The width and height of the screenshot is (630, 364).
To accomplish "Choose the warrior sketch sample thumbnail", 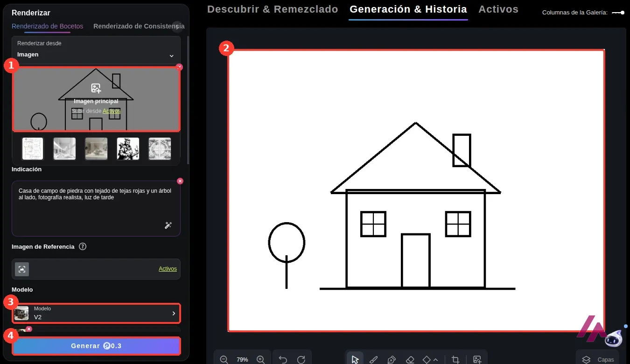I will click(128, 148).
